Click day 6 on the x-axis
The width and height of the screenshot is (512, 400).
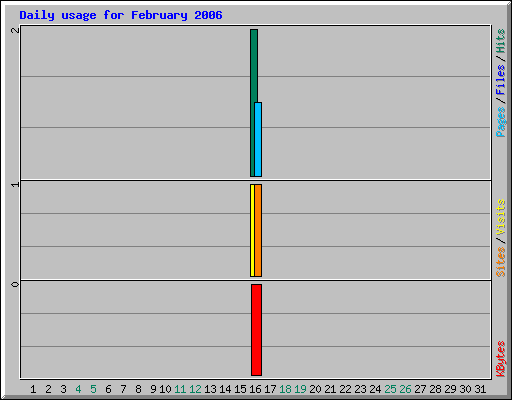pos(108,389)
